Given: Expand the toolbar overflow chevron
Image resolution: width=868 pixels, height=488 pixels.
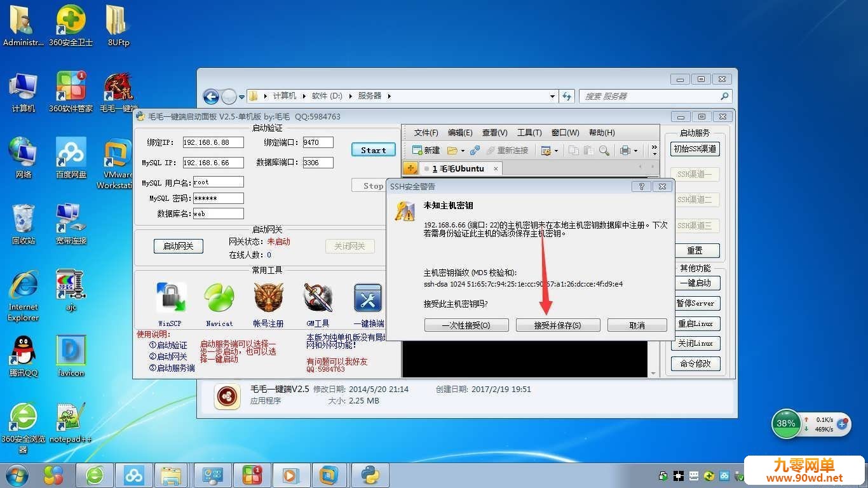Looking at the screenshot, I should tap(654, 151).
